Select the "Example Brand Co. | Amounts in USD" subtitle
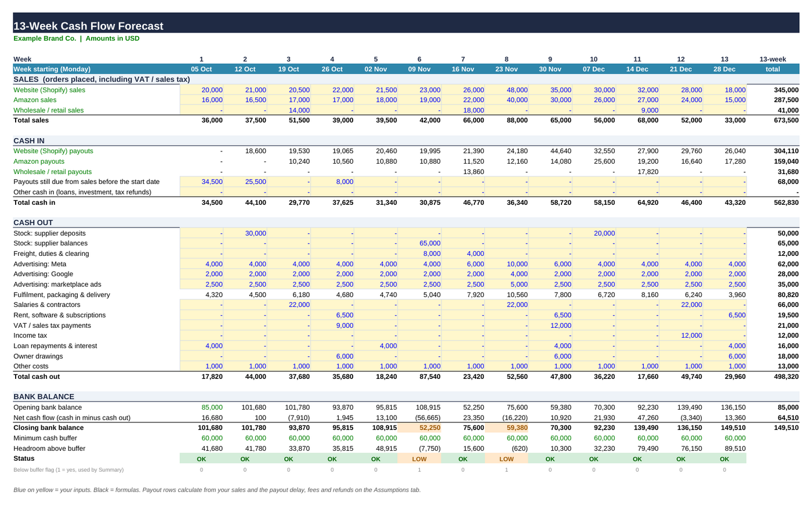Viewport: 812px width, 506px height. click(77, 38)
